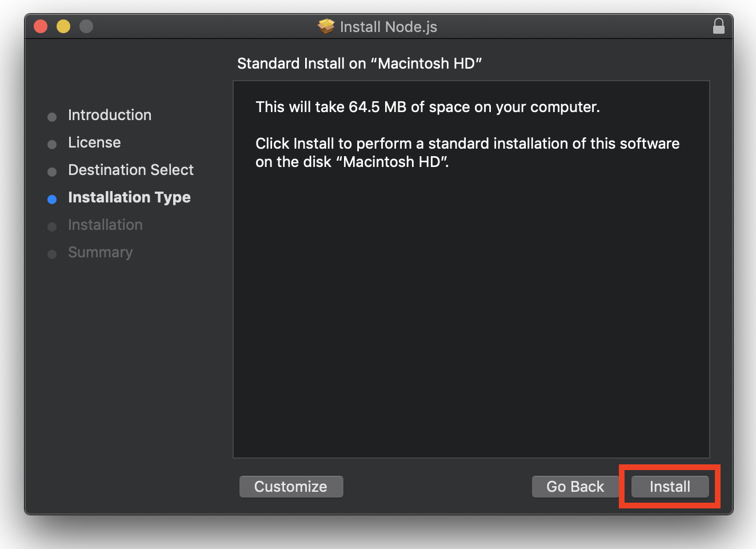
Task: Click the dot beside the Summary step
Action: pos(52,254)
